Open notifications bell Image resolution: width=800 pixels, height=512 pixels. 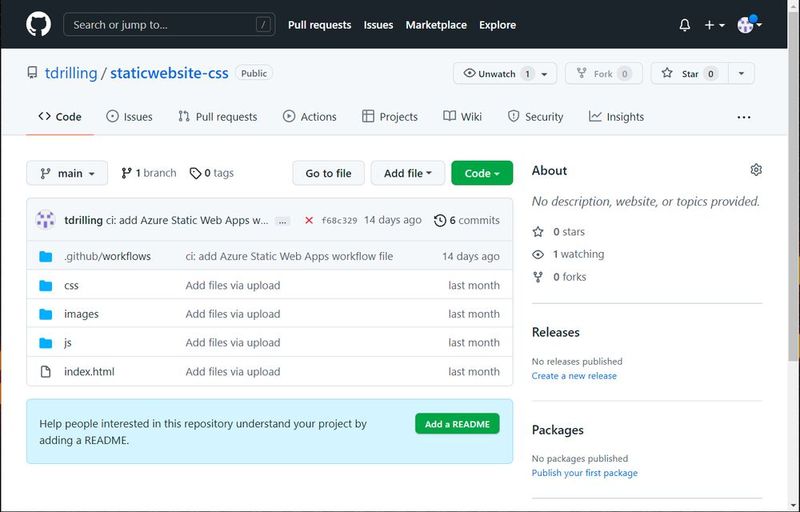pyautogui.click(x=685, y=24)
